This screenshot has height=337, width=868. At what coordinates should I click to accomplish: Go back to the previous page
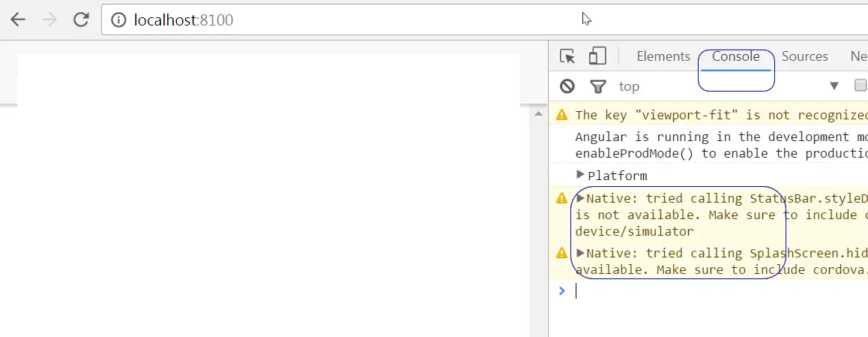[x=18, y=20]
